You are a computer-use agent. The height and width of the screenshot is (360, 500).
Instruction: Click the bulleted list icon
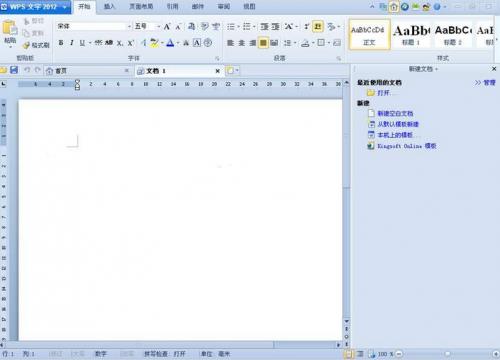231,26
